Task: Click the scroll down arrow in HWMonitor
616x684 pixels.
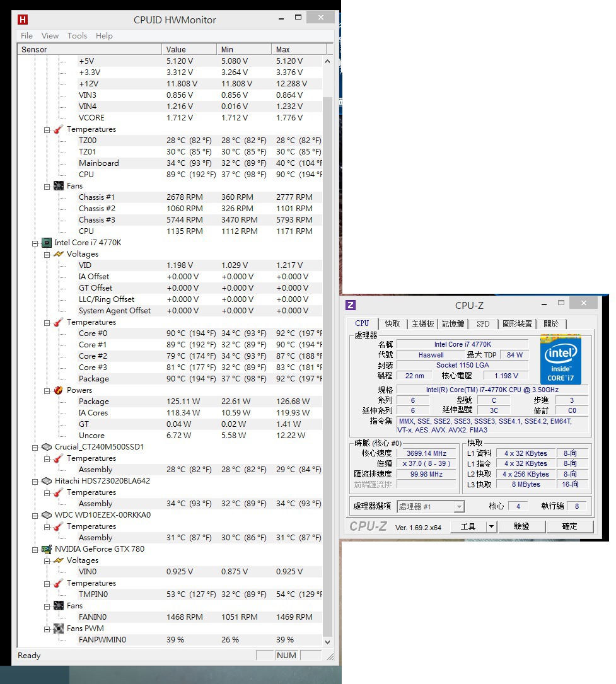Action: pos(328,642)
